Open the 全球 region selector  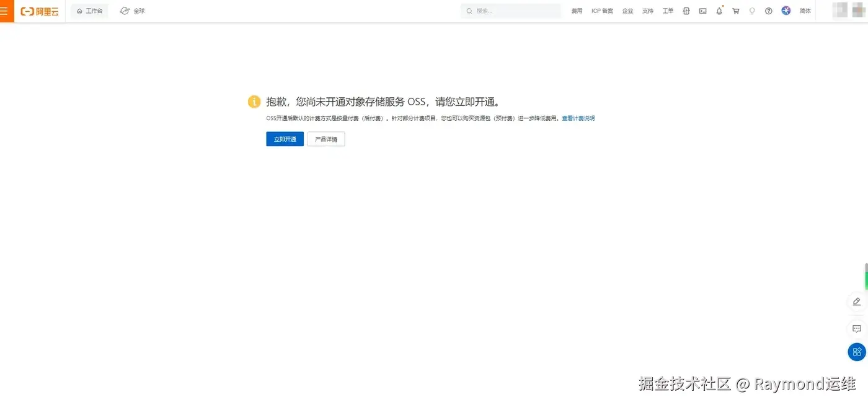click(x=132, y=11)
